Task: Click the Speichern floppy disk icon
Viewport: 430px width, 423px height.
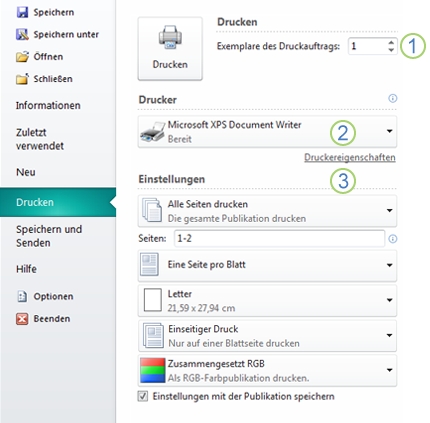Action: click(22, 12)
